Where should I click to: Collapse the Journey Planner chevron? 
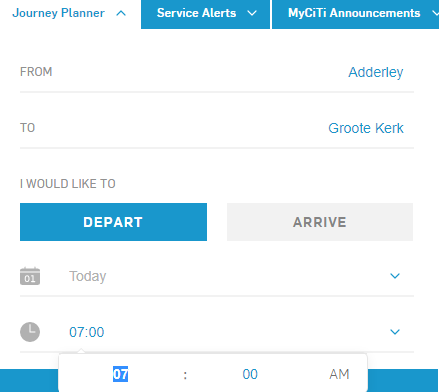click(121, 13)
